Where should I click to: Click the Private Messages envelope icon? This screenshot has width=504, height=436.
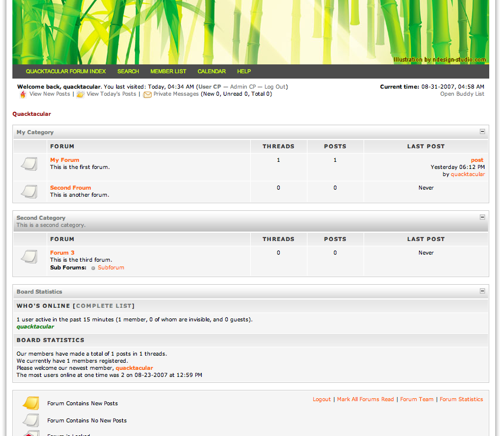tap(148, 95)
